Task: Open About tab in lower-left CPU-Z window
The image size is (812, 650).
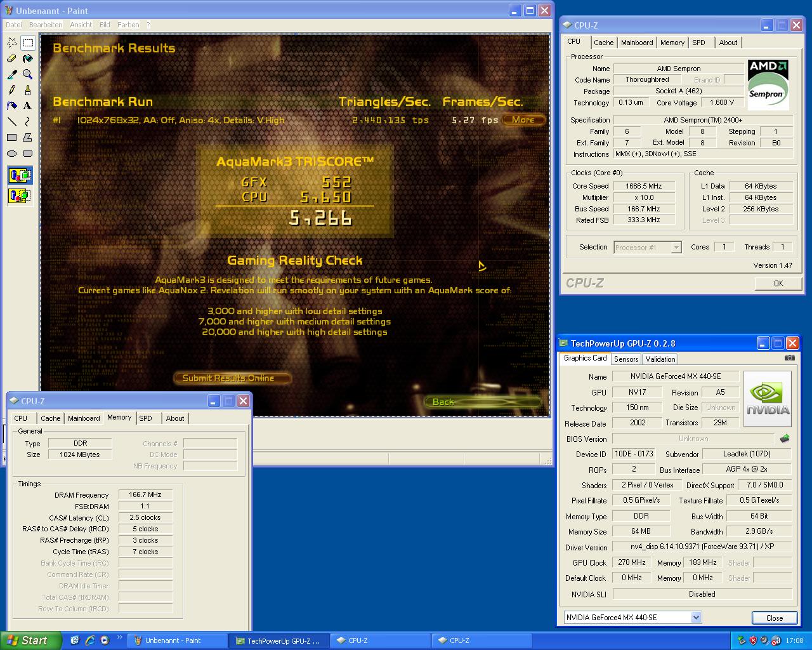Action: tap(175, 418)
